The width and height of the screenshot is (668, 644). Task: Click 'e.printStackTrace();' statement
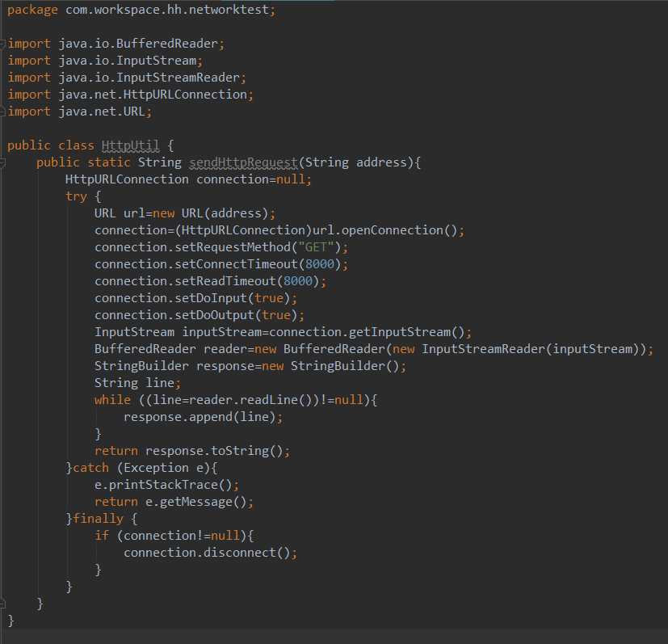pos(166,485)
